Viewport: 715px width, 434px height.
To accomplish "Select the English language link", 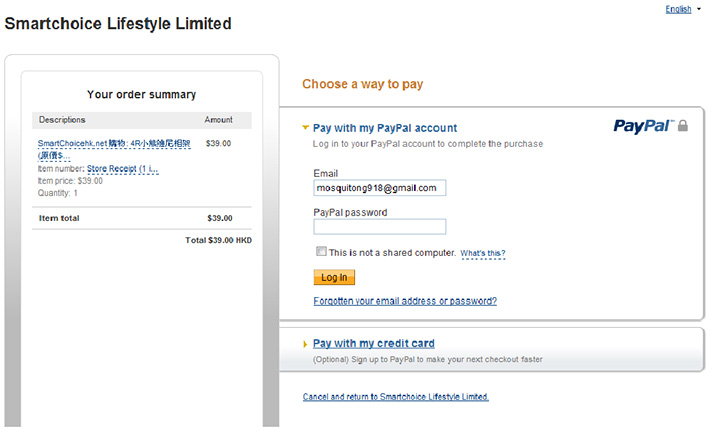I will click(678, 9).
